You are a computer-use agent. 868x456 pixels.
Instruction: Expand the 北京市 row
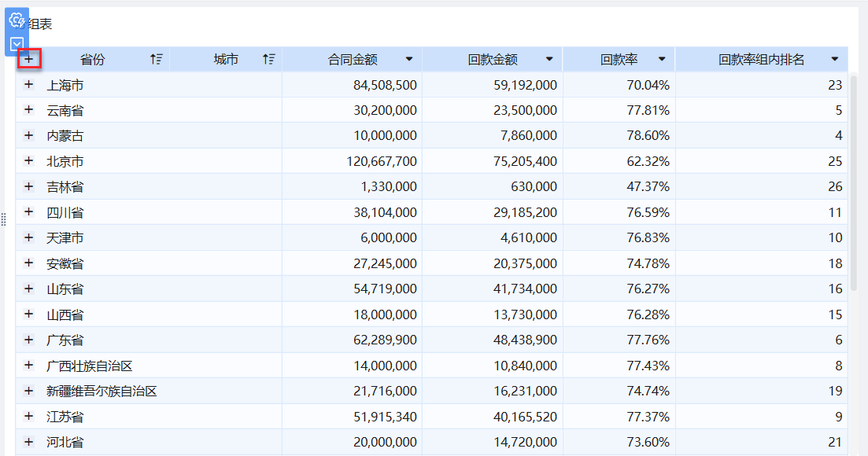pos(29,161)
